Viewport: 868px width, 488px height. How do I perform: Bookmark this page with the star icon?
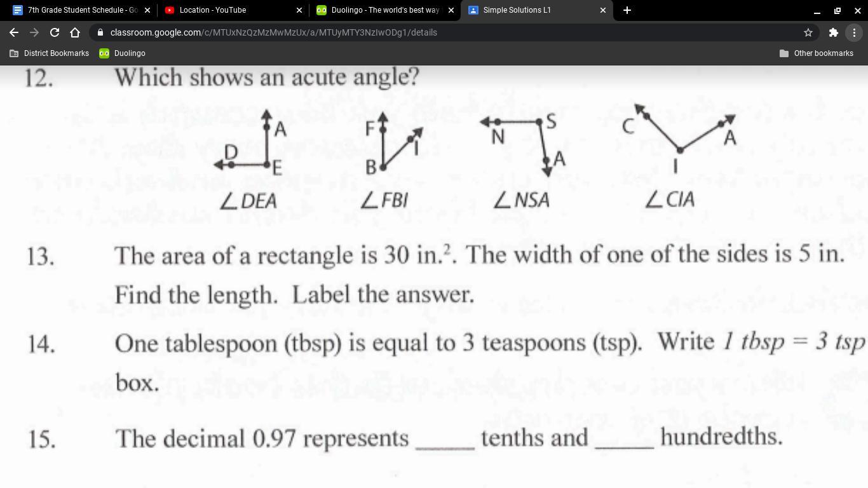coord(808,32)
